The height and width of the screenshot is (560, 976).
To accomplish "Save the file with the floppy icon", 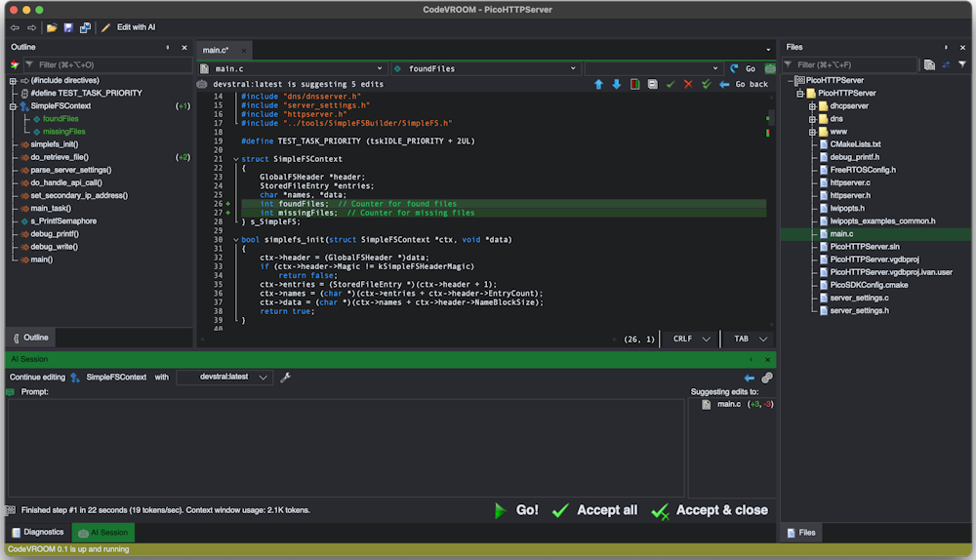I will [x=68, y=27].
